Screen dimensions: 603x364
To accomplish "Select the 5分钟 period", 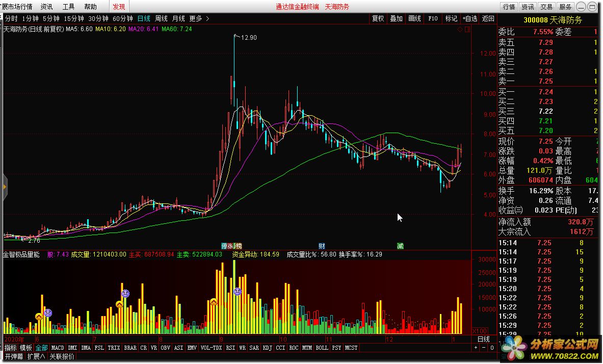I will coord(51,18).
